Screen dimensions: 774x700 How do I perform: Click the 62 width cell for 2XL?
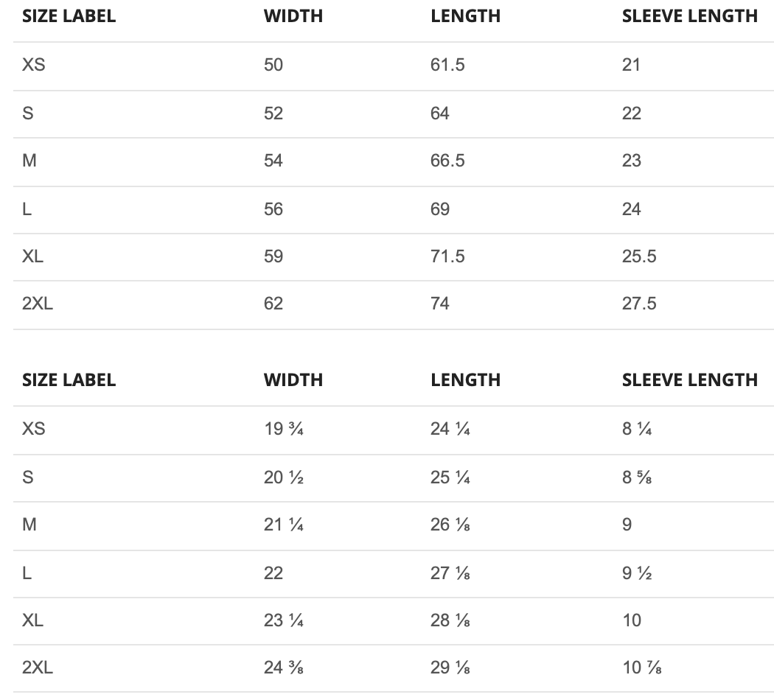(x=273, y=304)
